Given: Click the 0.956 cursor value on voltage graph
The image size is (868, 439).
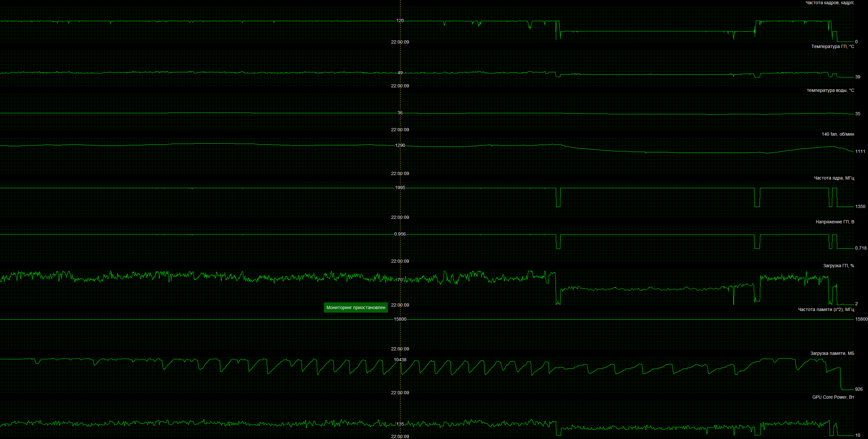Looking at the screenshot, I should [x=400, y=234].
